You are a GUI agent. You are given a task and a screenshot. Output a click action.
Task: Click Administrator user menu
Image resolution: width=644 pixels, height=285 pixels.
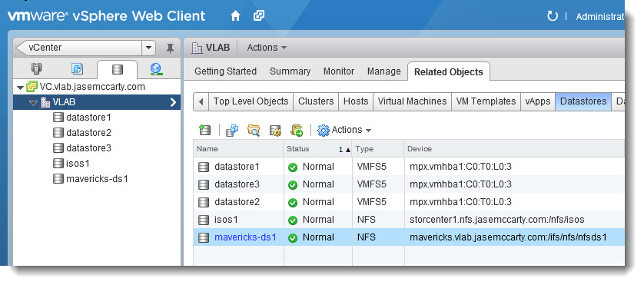(600, 17)
